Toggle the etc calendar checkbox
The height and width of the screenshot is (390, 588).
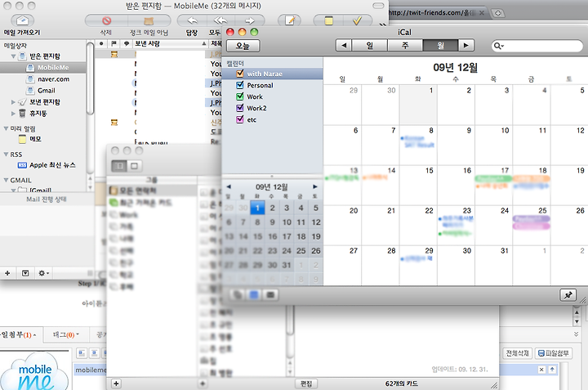pos(240,119)
